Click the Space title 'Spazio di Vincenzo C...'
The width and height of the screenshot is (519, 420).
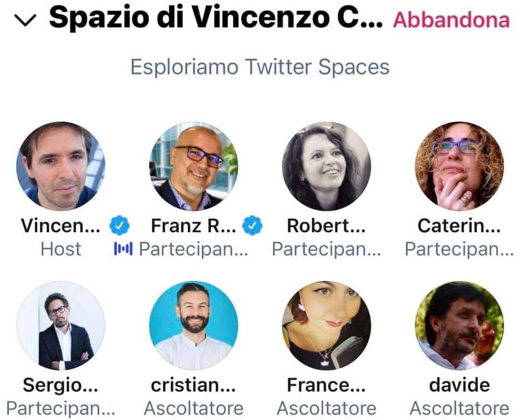coord(216,18)
